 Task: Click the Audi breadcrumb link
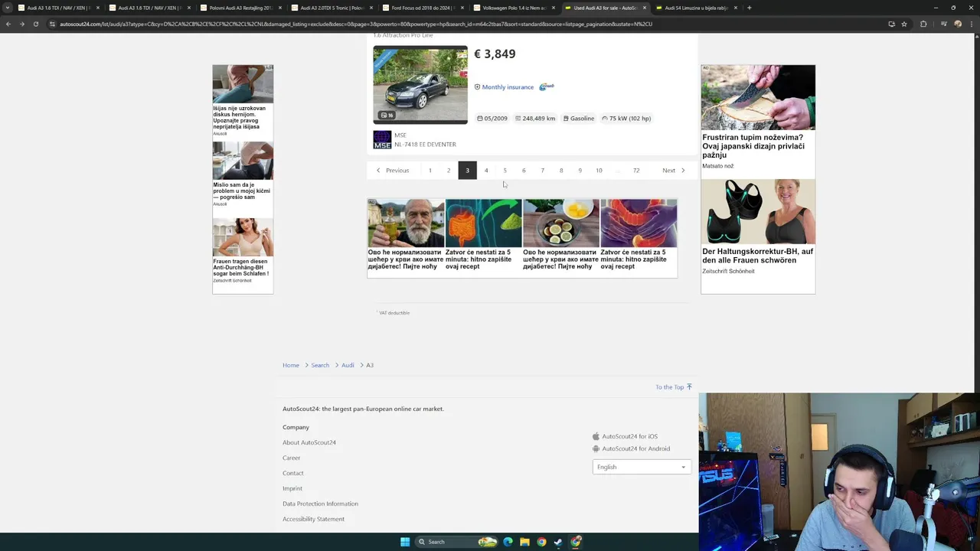(348, 365)
